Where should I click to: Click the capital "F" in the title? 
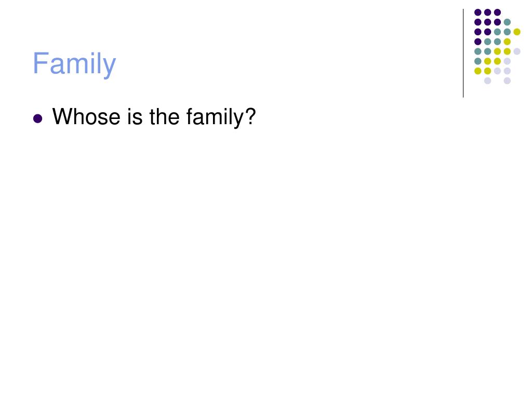pyautogui.click(x=39, y=63)
